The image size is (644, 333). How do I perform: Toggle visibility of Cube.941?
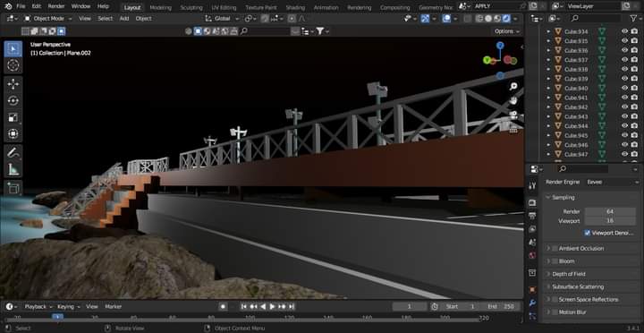(624, 98)
